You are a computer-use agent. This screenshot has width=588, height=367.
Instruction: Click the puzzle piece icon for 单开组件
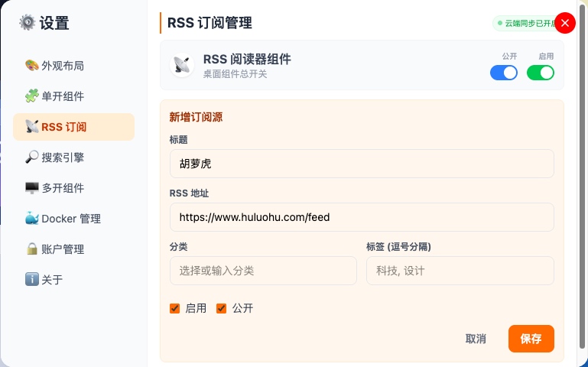pyautogui.click(x=32, y=96)
